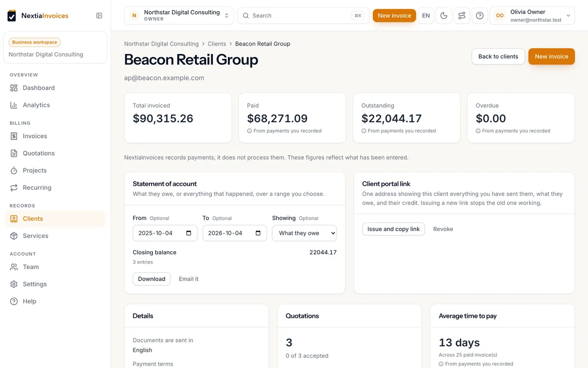Click the Projects stopwatch icon
Viewport: 588px width, 368px height.
coord(14,170)
